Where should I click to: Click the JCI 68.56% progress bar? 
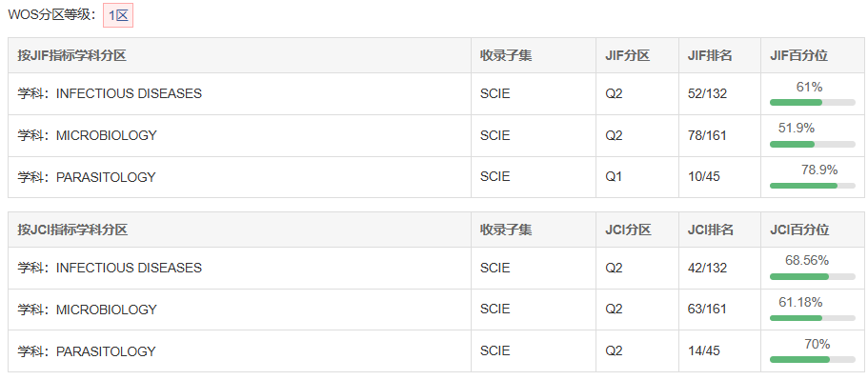click(x=812, y=276)
